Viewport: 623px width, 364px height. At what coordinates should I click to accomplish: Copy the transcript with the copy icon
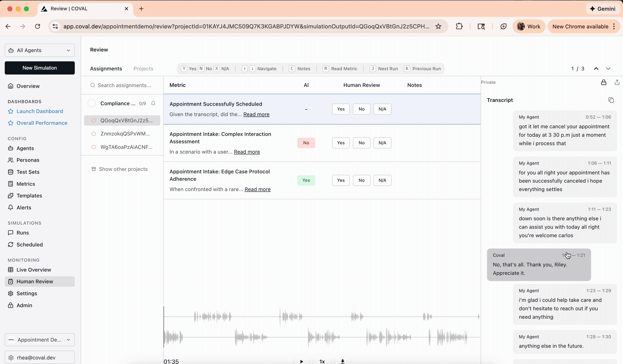click(611, 100)
